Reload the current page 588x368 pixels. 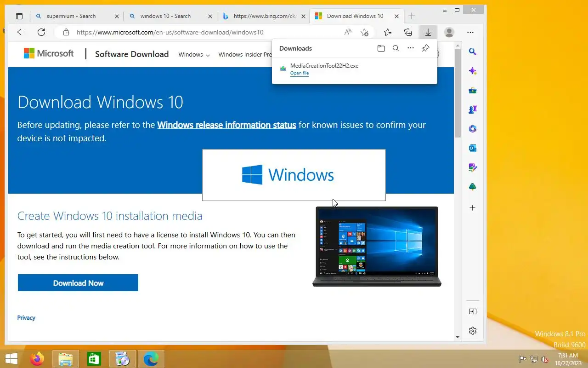[x=41, y=32]
